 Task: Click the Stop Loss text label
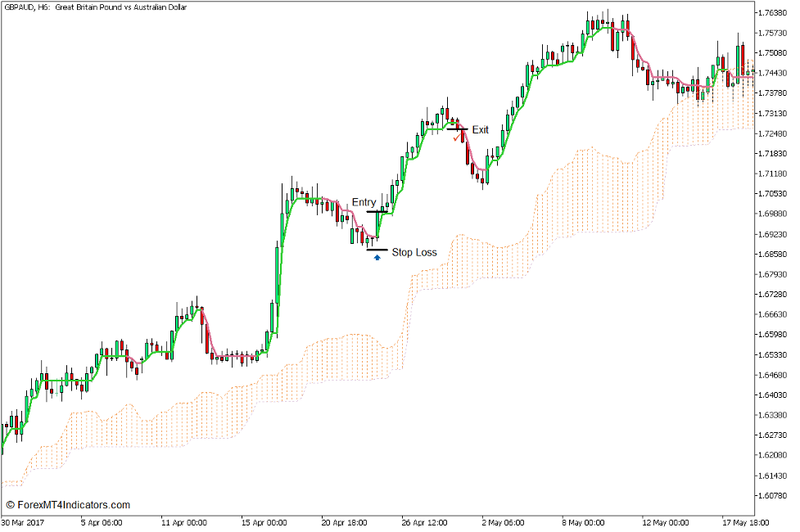[x=415, y=252]
